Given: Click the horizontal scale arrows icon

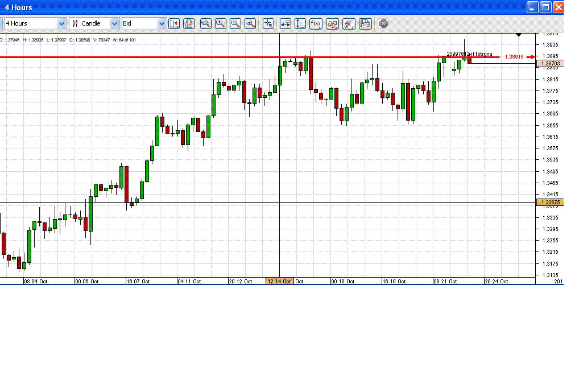Looking at the screenshot, I should (286, 24).
